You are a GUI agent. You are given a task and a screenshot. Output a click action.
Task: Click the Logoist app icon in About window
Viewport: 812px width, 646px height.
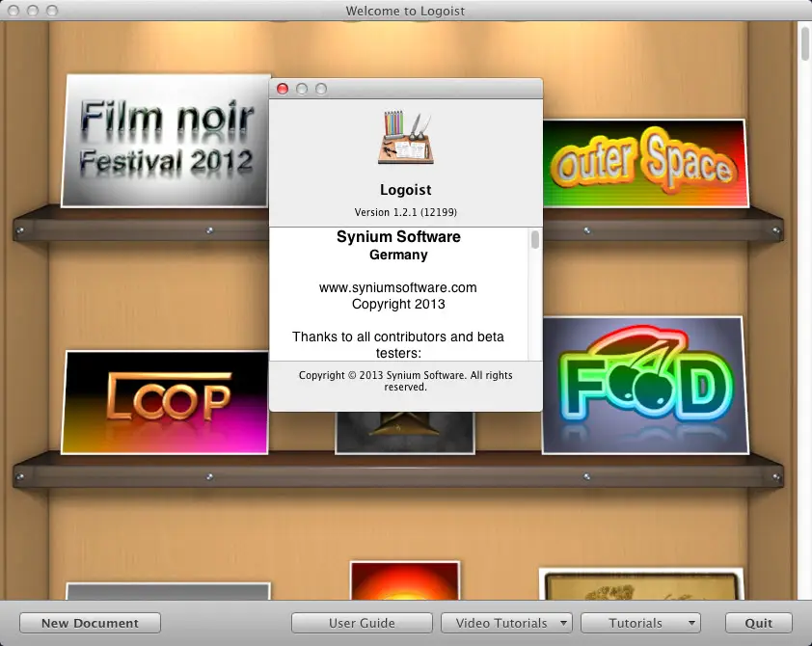[x=405, y=138]
